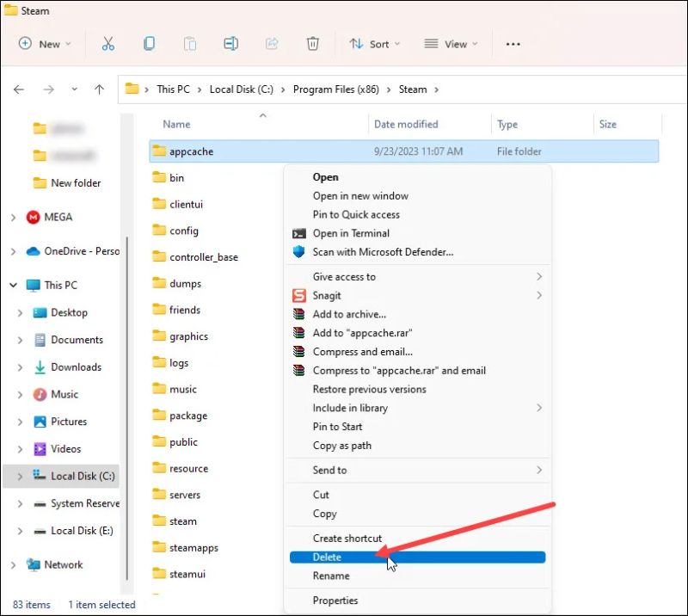This screenshot has height=616, width=688.
Task: Select System Reserved drive in sidebar
Action: point(85,503)
